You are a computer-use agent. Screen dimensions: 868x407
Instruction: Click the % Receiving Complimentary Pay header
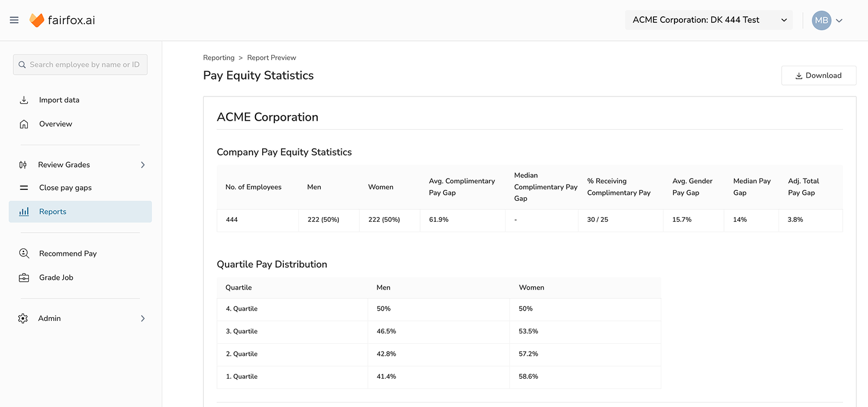tap(619, 187)
